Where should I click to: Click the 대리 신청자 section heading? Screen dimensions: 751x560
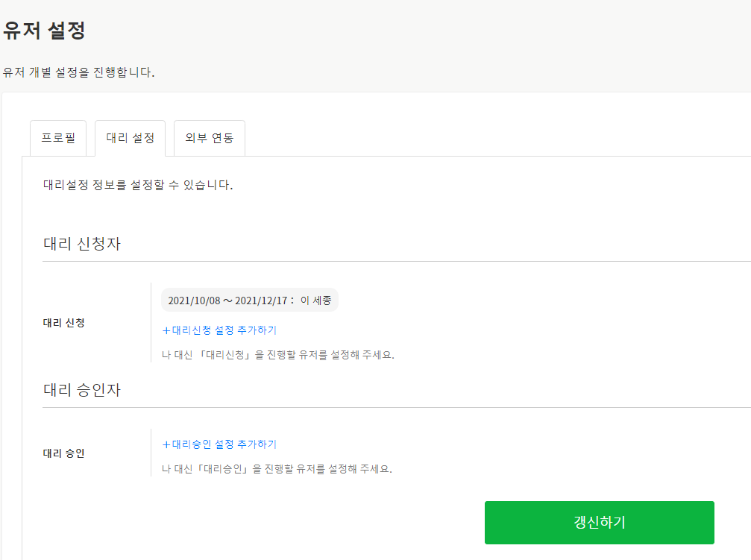pos(82,244)
